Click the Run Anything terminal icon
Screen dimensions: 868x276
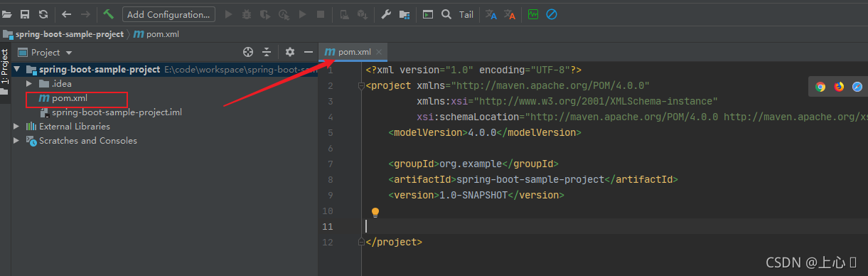click(428, 14)
